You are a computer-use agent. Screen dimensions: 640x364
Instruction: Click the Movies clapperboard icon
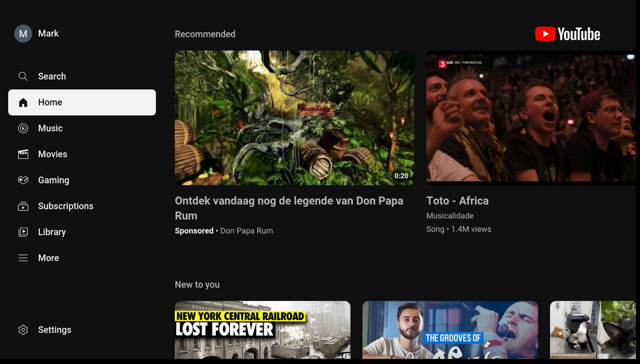pyautogui.click(x=23, y=154)
